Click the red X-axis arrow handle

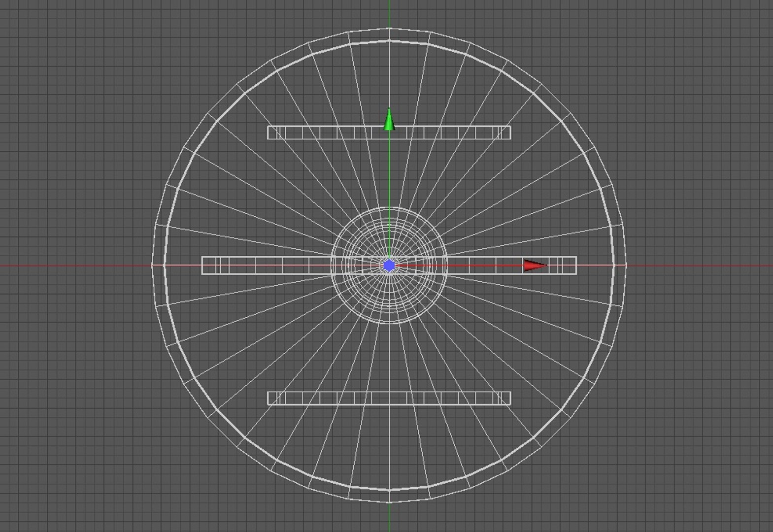(535, 266)
